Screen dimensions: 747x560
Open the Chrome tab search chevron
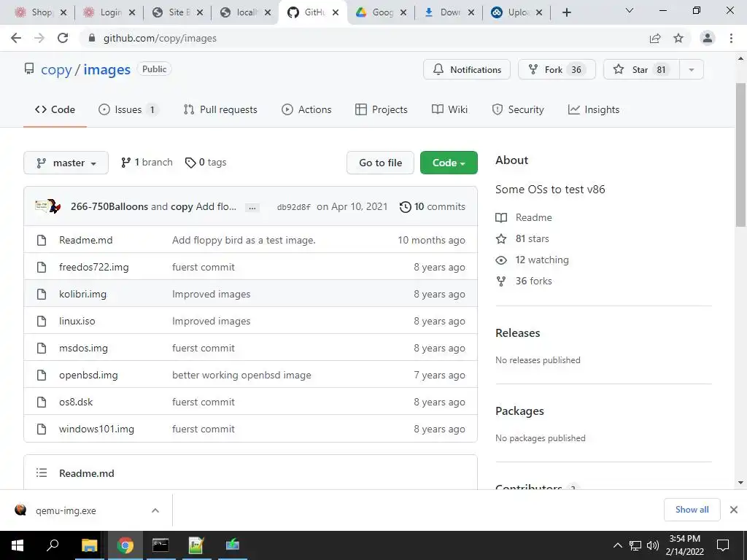click(629, 10)
